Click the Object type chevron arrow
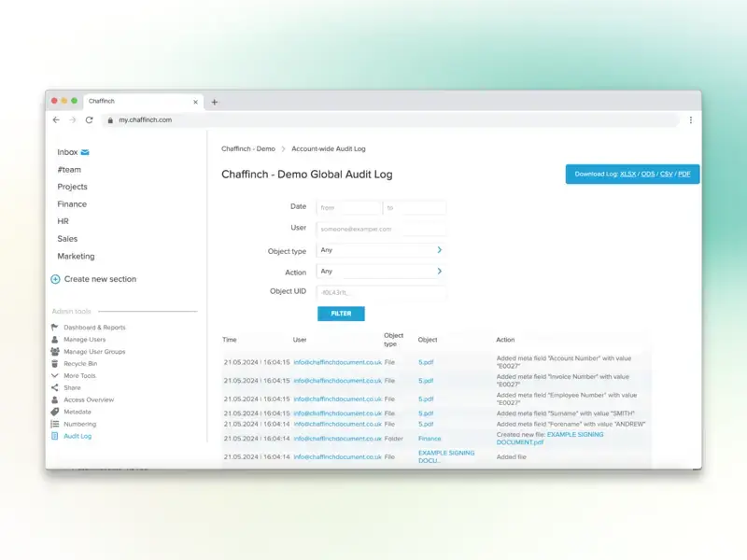This screenshot has width=747, height=560. coord(439,250)
